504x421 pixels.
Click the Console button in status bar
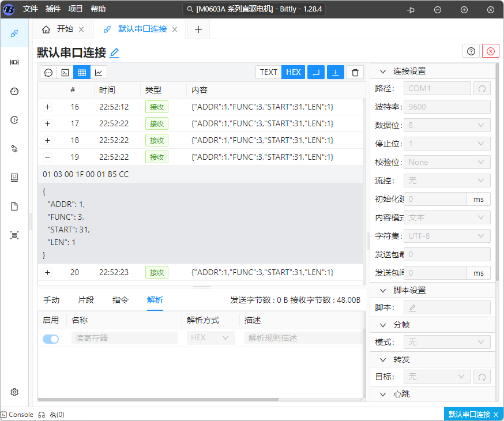pos(17,415)
